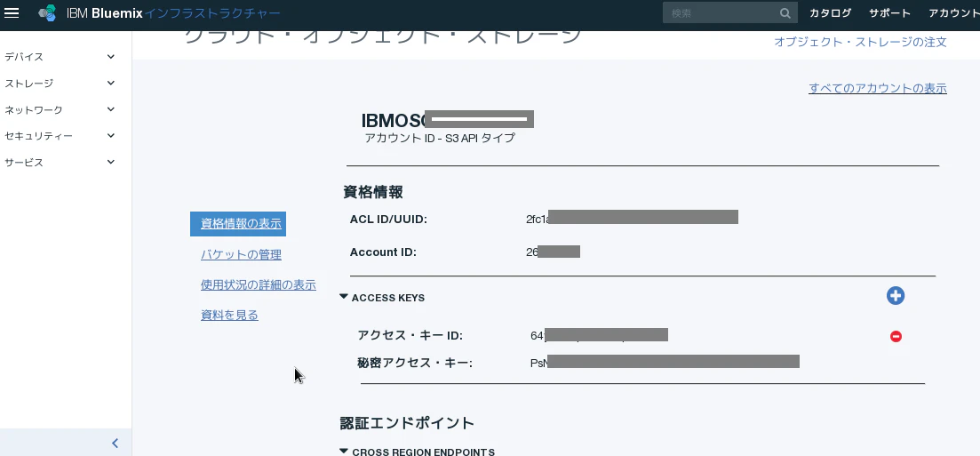Viewport: 980px width, 456px height.
Task: Click the IBM Bluemix インフラストラクチャー title
Action: coord(174,13)
